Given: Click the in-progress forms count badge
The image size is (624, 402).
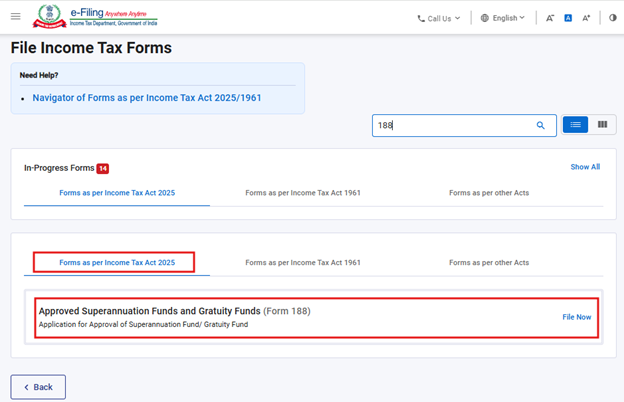Looking at the screenshot, I should (103, 168).
